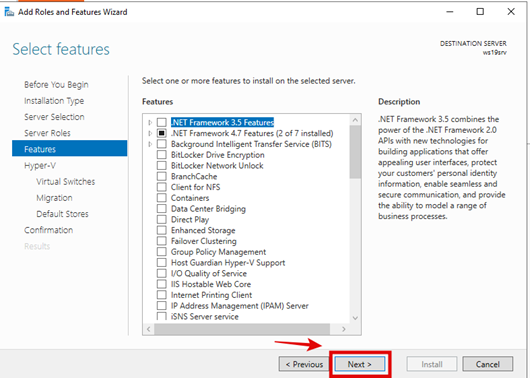Expand .NET Framework 4.7 Features tree node
Image resolution: width=530 pixels, height=378 pixels.
click(150, 133)
